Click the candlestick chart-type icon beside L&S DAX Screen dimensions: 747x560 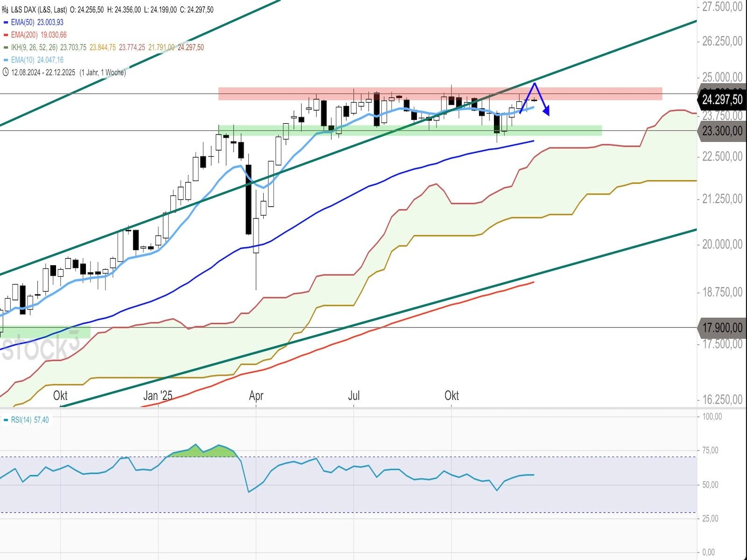click(x=5, y=9)
